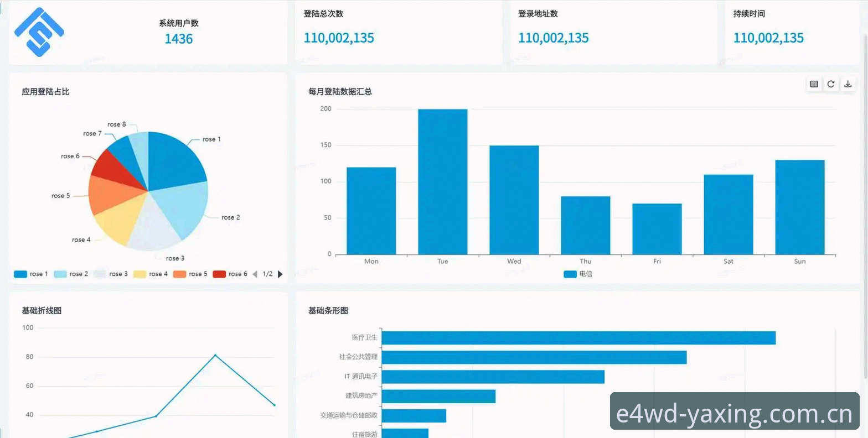This screenshot has width=868, height=438.
Task: Click the 登陆总次数 card value
Action: pos(339,38)
